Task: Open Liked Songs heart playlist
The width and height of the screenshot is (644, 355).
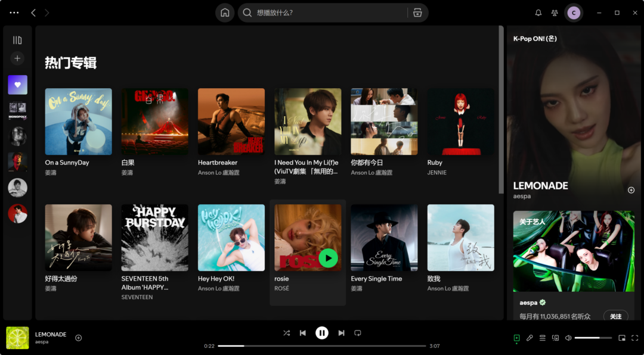Action: (18, 85)
